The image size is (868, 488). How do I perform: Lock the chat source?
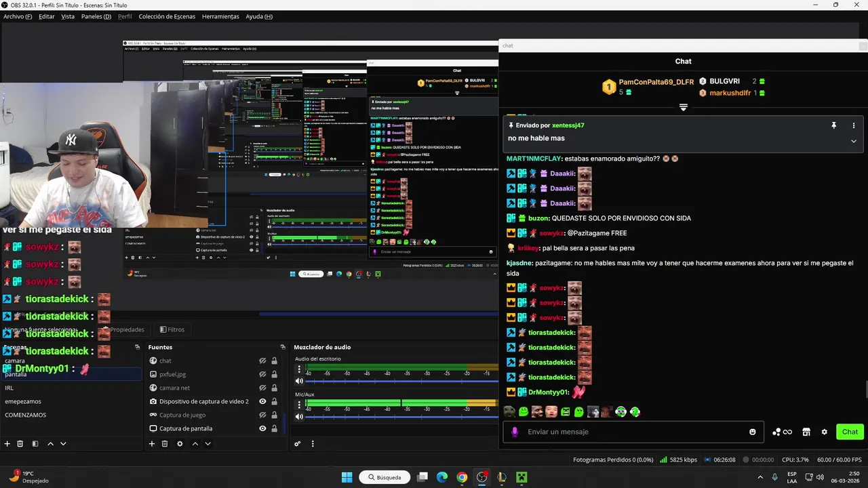(275, 361)
